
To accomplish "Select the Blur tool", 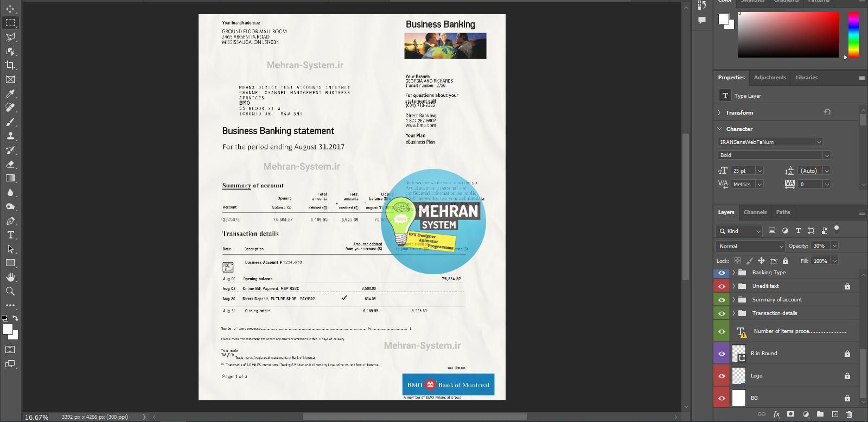I will click(x=10, y=192).
